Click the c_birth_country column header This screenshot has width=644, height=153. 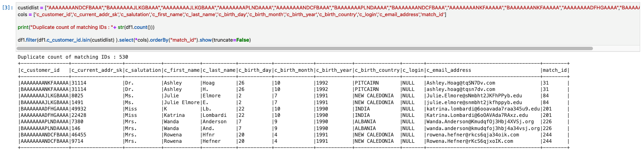click(x=377, y=70)
